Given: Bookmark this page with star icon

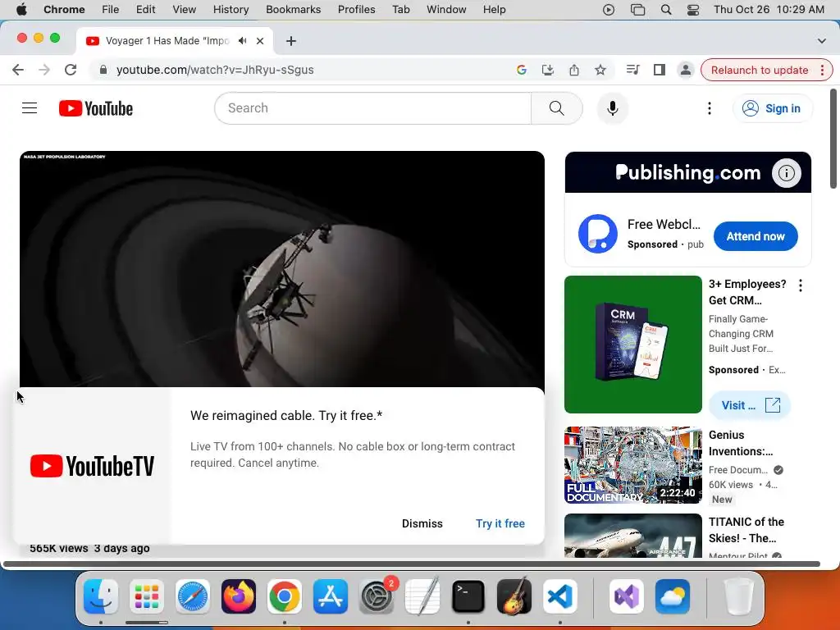Looking at the screenshot, I should coord(600,70).
